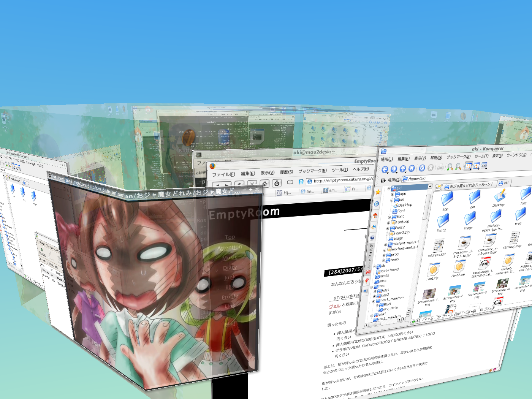Open History clock in Konqueror sidebar
This screenshot has height=399, width=532.
[377, 204]
